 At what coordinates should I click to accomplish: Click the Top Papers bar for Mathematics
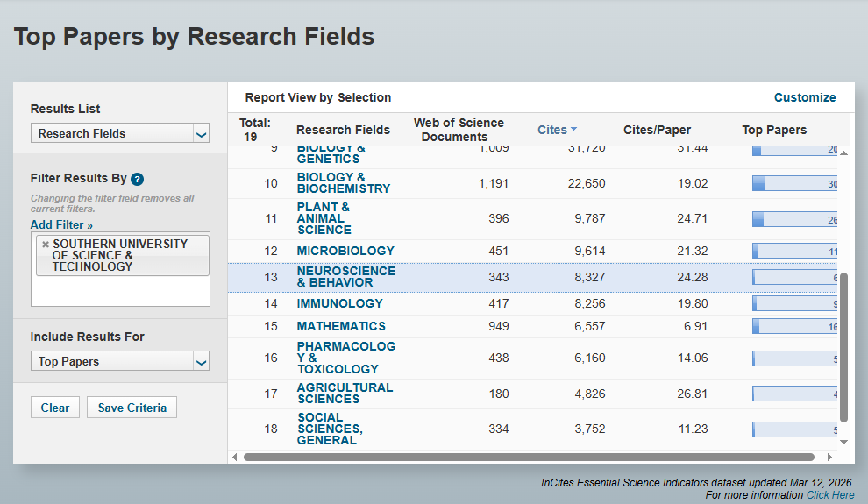[x=794, y=327]
